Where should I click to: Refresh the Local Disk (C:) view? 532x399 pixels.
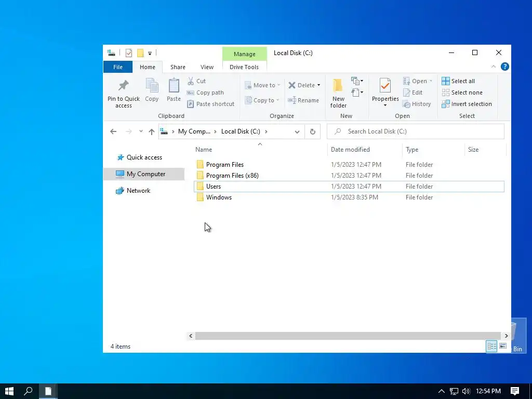coord(312,131)
